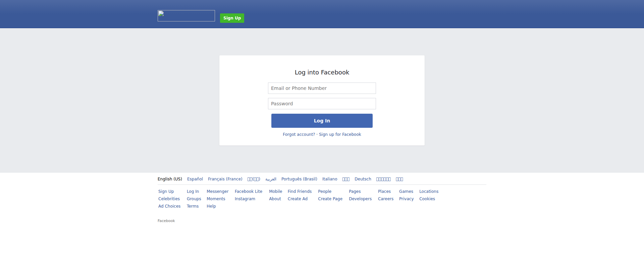
Task: Choose Português (Brasil) language
Action: pyautogui.click(x=299, y=179)
